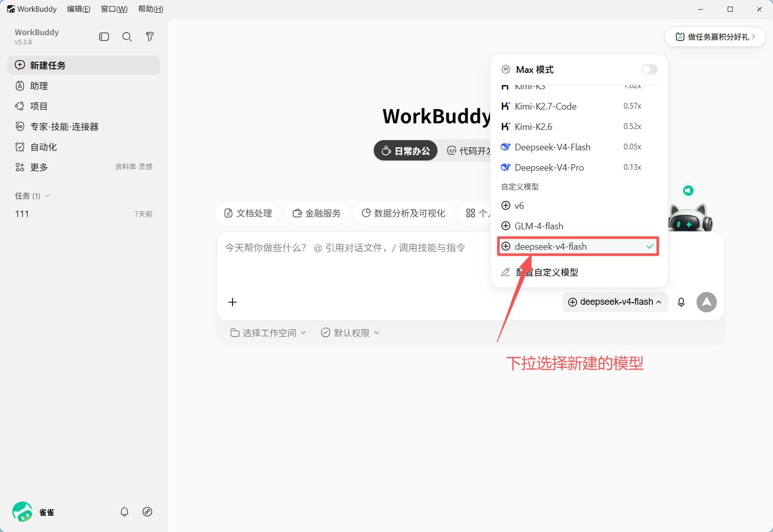773x532 pixels.
Task: Open 专家·技能·连接器 in the sidebar
Action: coord(84,126)
